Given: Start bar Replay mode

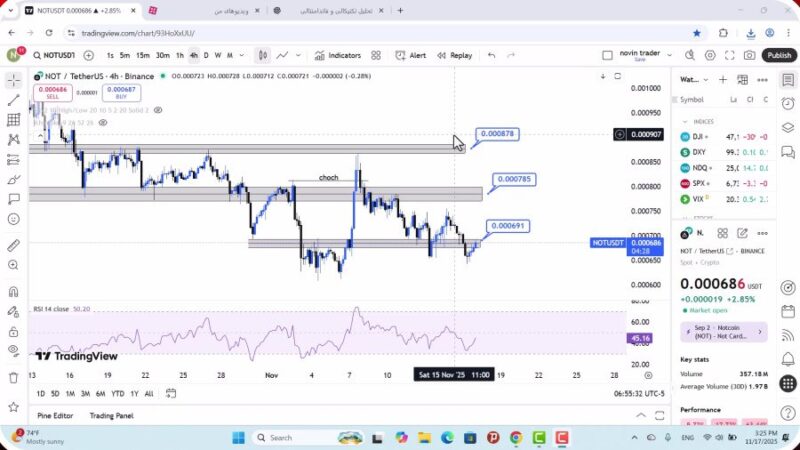Looking at the screenshot, I should (x=454, y=56).
